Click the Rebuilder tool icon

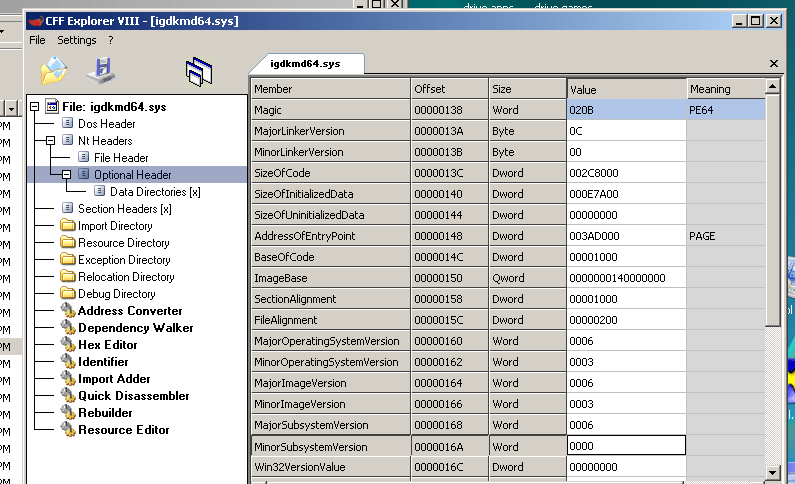(x=67, y=412)
